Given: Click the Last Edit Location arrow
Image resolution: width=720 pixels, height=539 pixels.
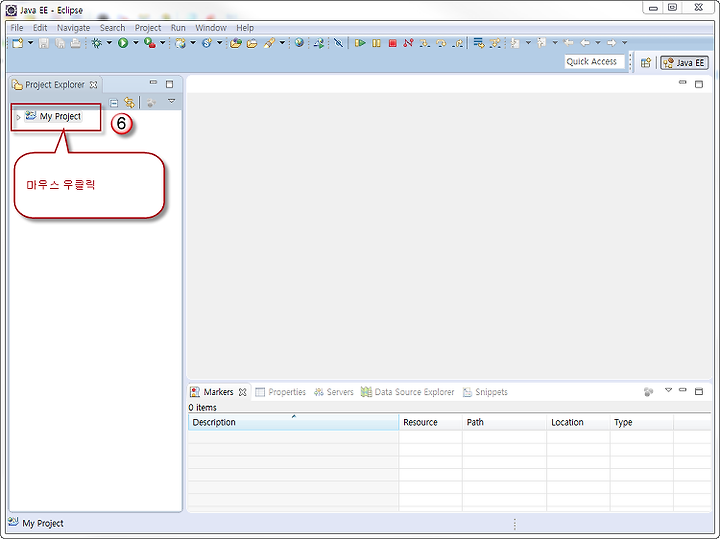Looking at the screenshot, I should point(568,43).
